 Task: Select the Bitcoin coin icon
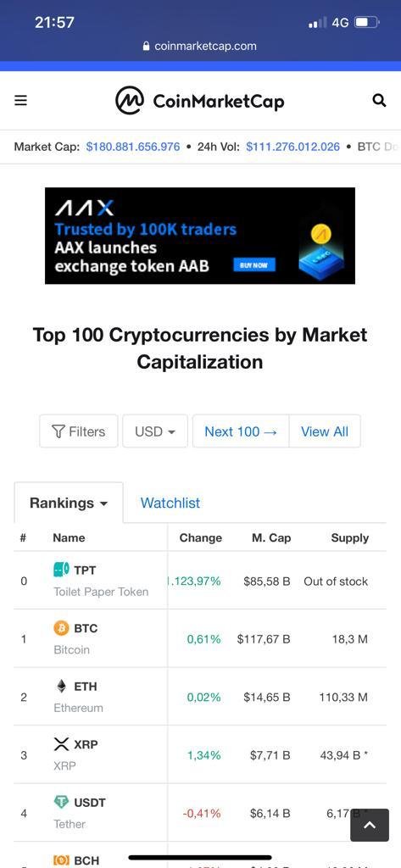(61, 628)
